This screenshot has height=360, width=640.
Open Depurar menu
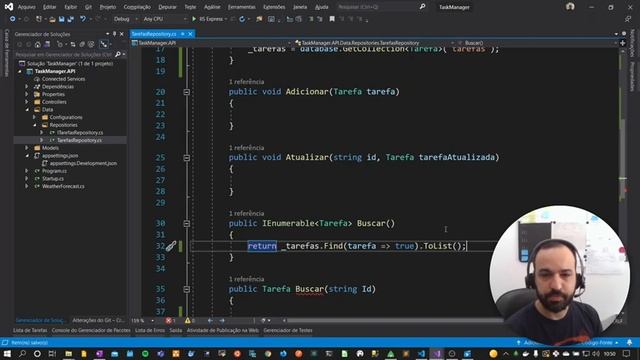[167, 7]
